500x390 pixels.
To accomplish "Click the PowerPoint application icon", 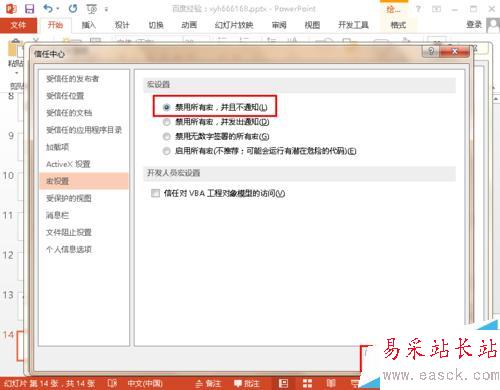I will point(11,9).
